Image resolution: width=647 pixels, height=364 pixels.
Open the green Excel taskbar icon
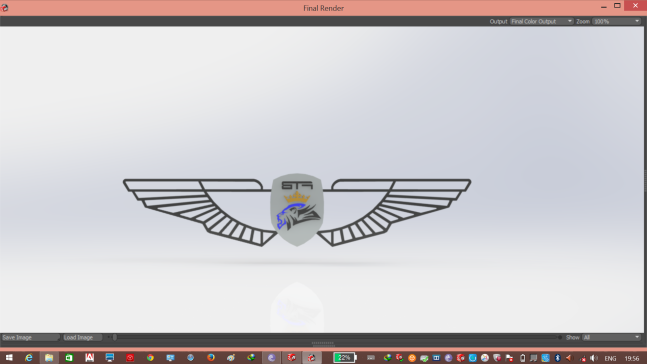[69, 358]
